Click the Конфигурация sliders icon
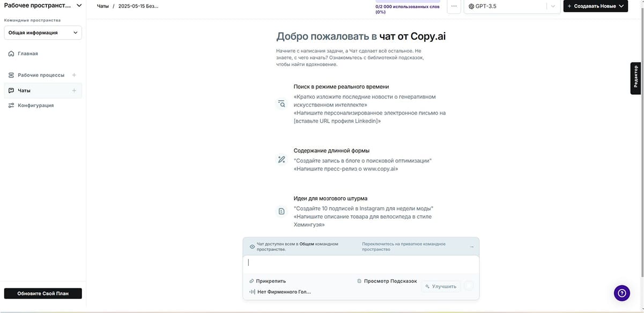Image resolution: width=644 pixels, height=313 pixels. click(x=11, y=106)
